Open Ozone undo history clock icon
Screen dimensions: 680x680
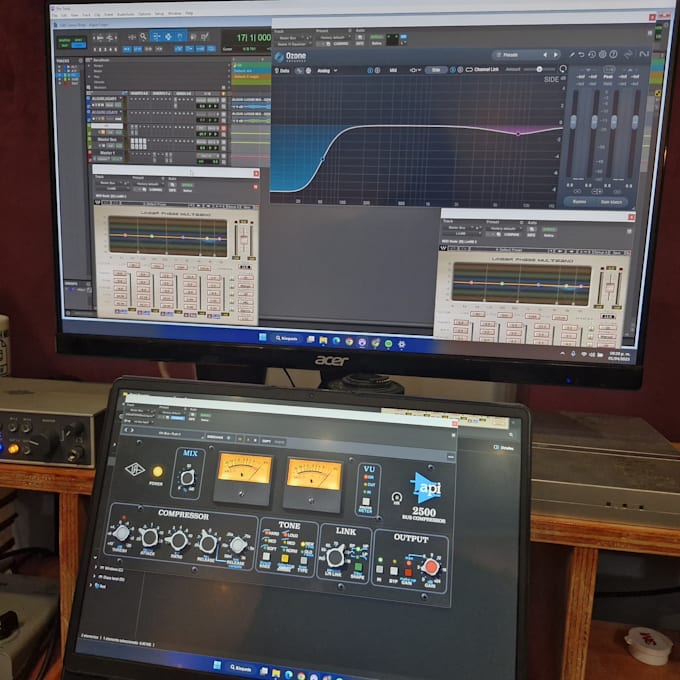[592, 55]
